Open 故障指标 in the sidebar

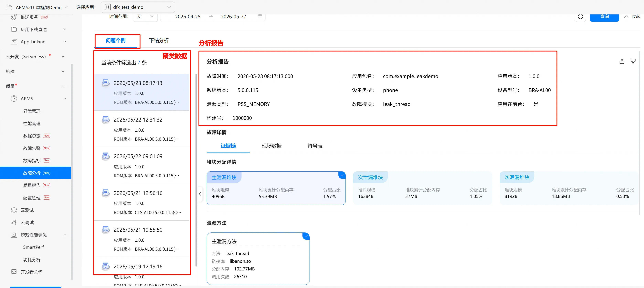[32, 160]
